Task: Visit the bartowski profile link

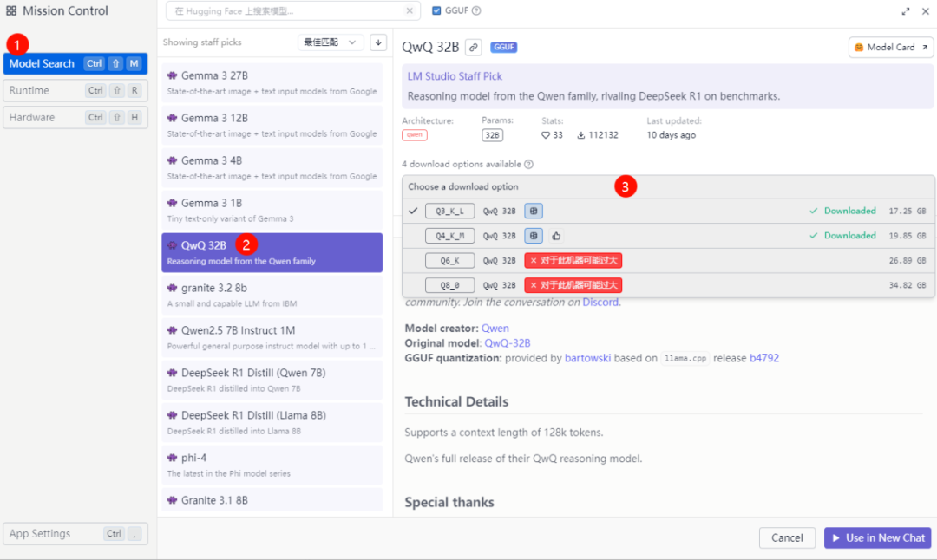Action: (x=588, y=358)
